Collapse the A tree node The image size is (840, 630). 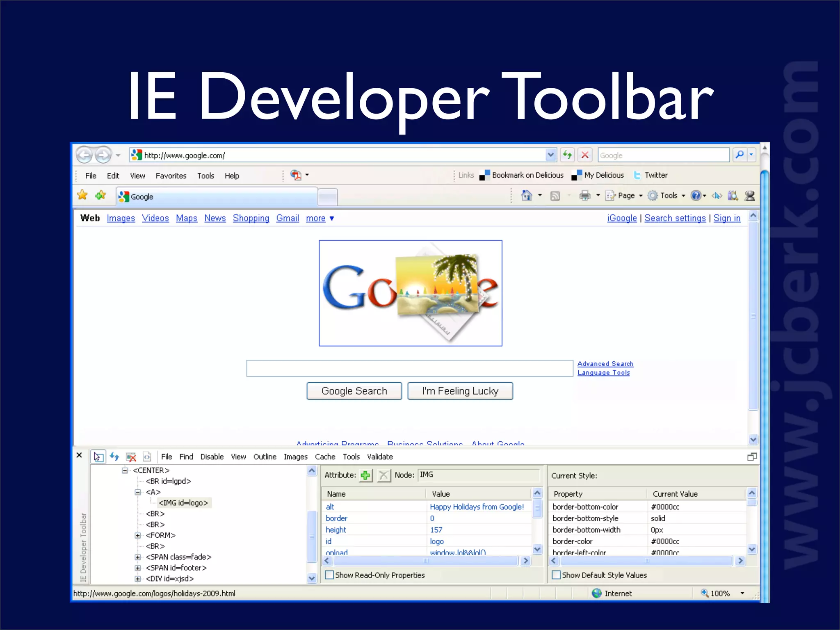pyautogui.click(x=138, y=492)
